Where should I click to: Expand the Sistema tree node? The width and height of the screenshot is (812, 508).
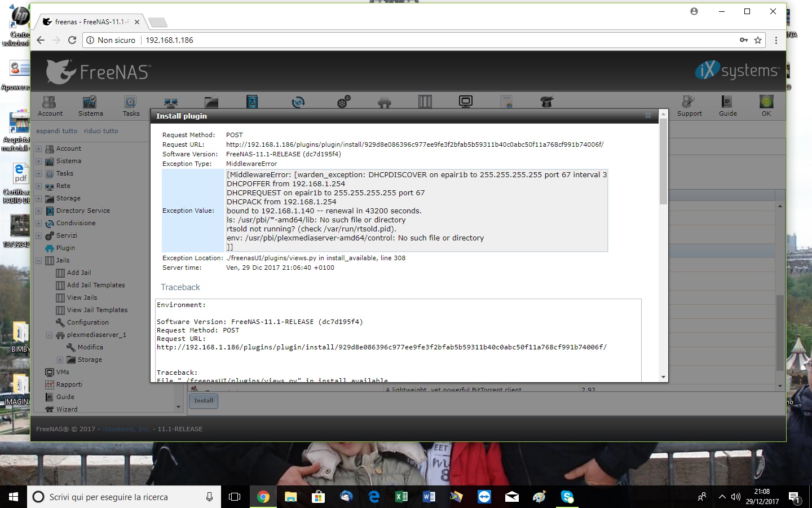tap(39, 161)
